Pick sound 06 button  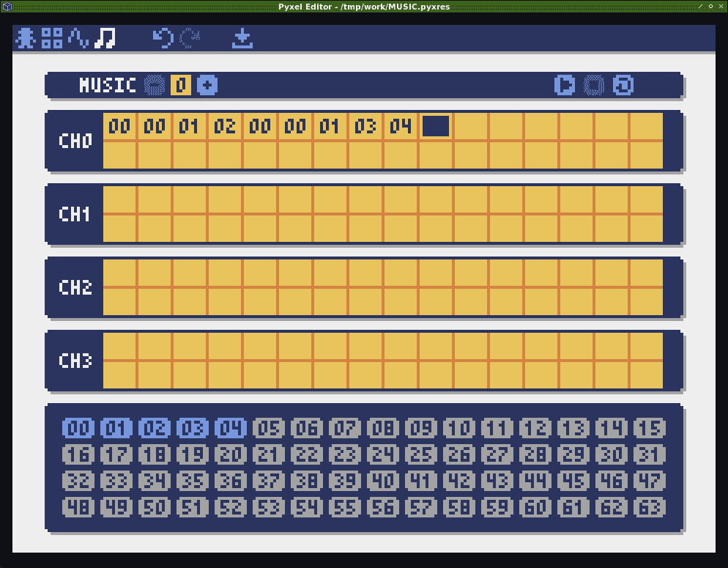point(307,428)
